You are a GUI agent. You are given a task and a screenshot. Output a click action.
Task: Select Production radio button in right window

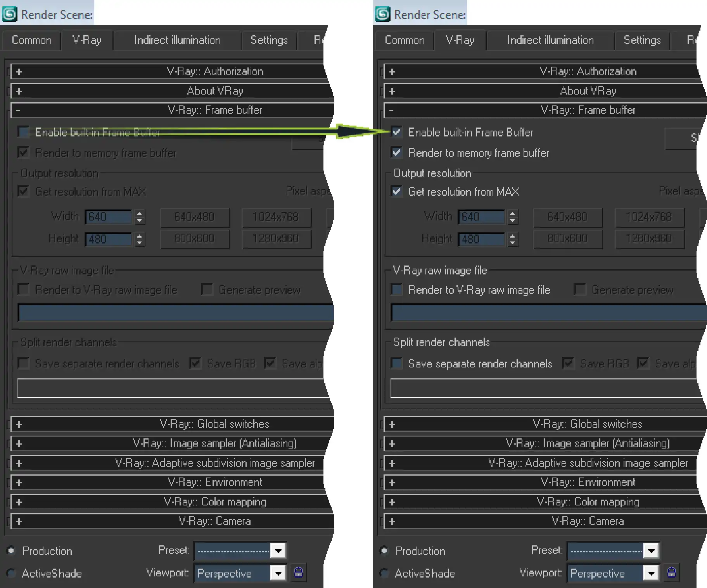(x=384, y=550)
